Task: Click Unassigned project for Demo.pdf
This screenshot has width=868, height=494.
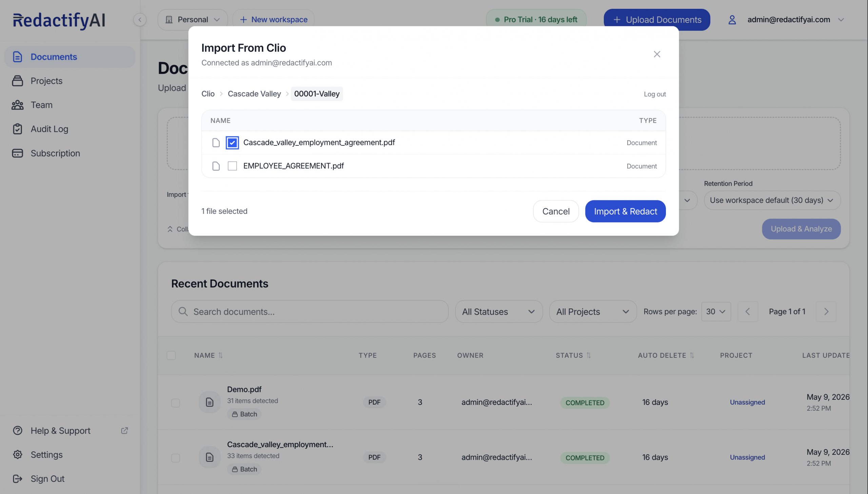Action: click(747, 402)
